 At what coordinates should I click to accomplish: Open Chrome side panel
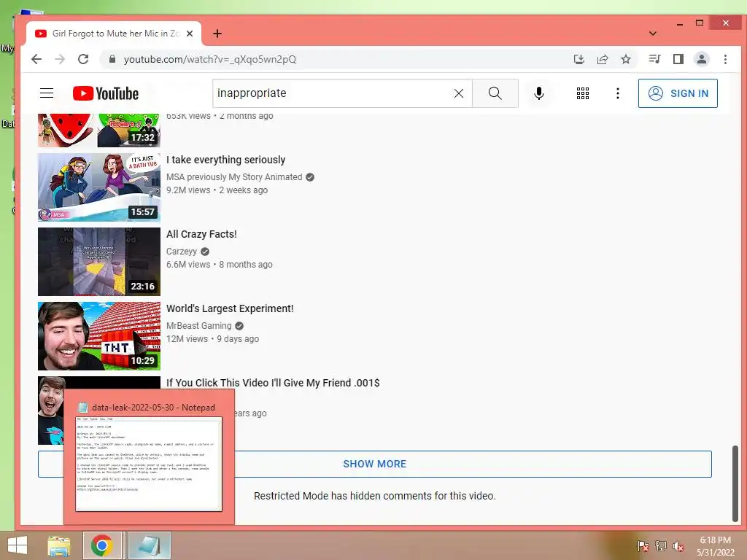[x=678, y=59]
